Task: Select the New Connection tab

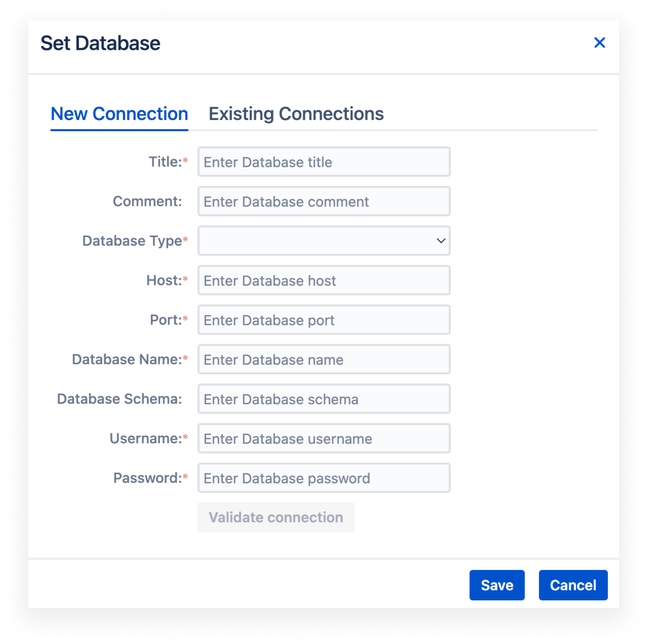Action: point(119,113)
